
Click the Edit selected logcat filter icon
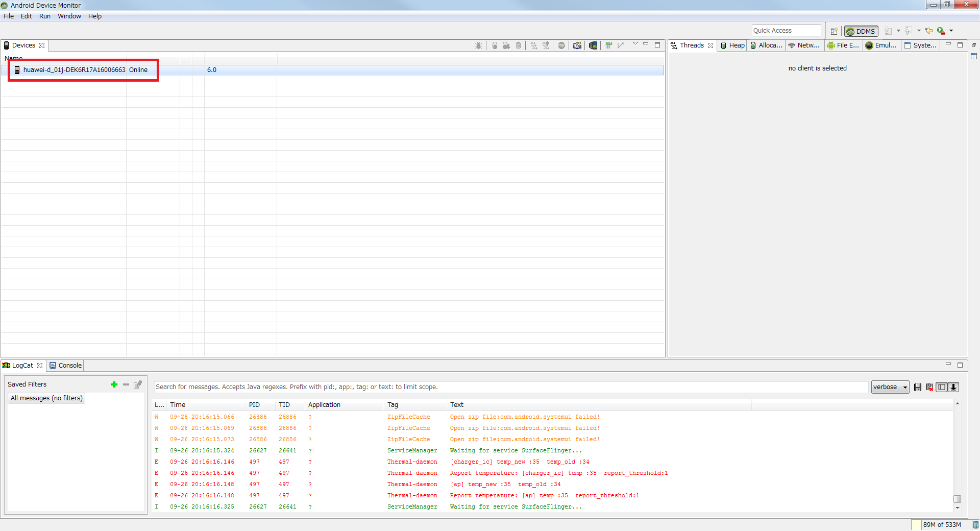point(137,384)
